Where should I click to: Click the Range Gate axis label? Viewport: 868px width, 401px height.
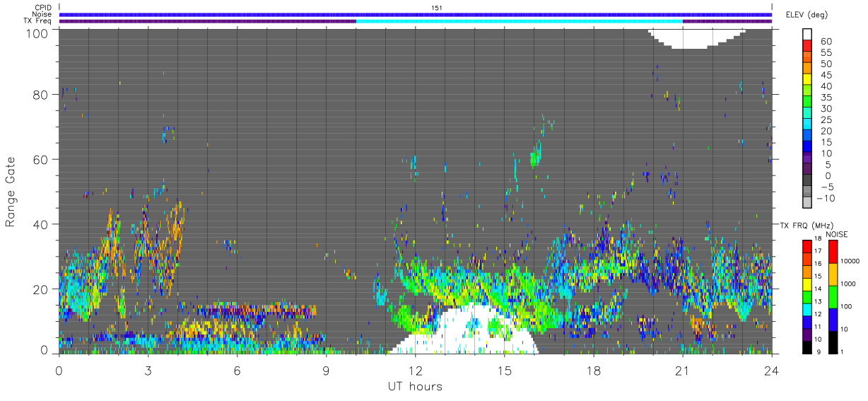tap(10, 192)
